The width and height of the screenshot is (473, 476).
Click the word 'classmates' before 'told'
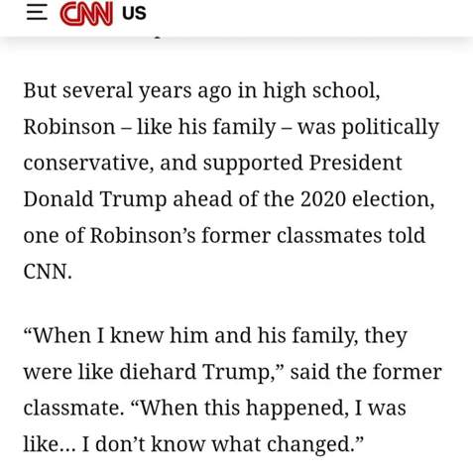point(329,235)
